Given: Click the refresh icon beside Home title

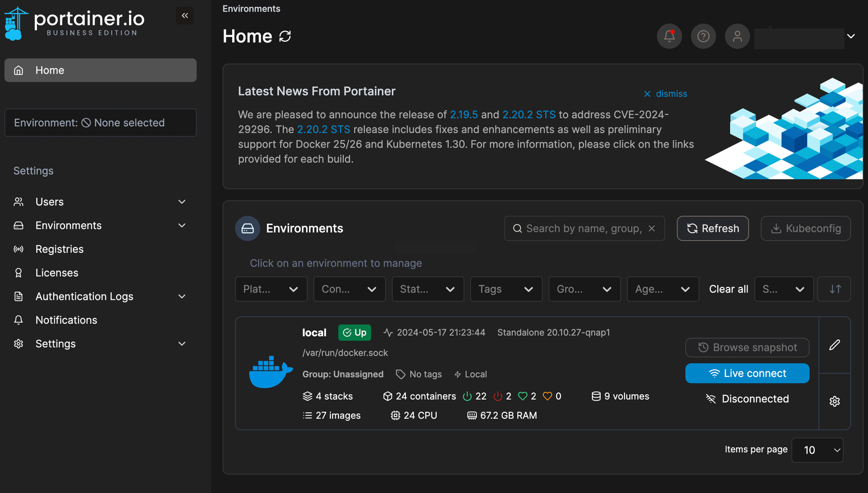Looking at the screenshot, I should [x=285, y=36].
